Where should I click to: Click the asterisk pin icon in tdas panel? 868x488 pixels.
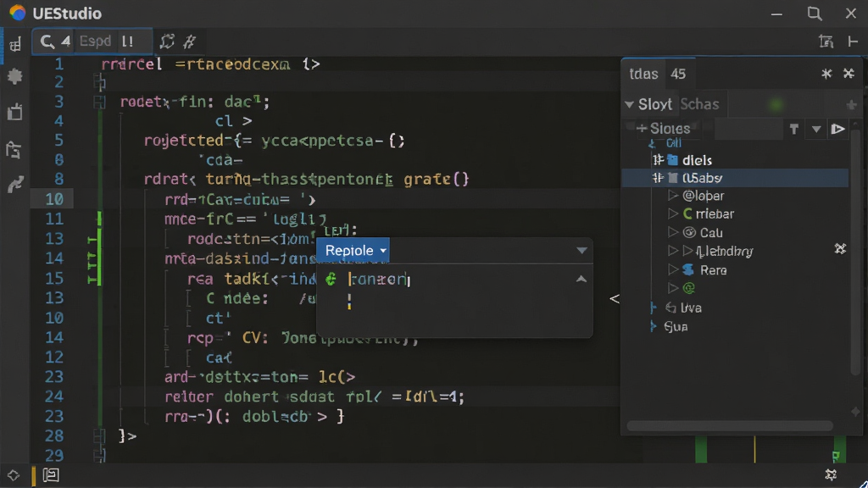(826, 74)
